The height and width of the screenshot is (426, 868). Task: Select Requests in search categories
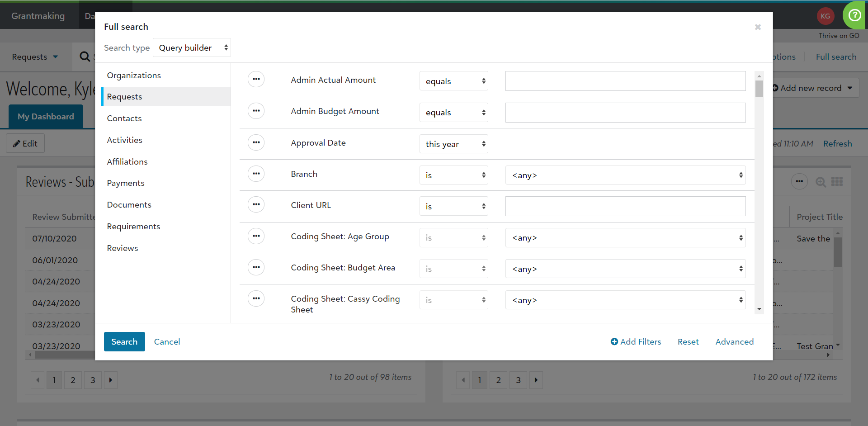[166, 96]
